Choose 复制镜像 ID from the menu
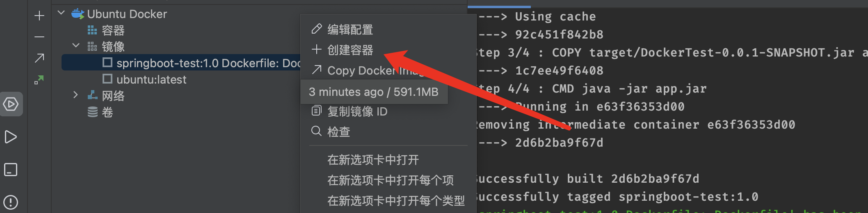 pyautogui.click(x=357, y=111)
